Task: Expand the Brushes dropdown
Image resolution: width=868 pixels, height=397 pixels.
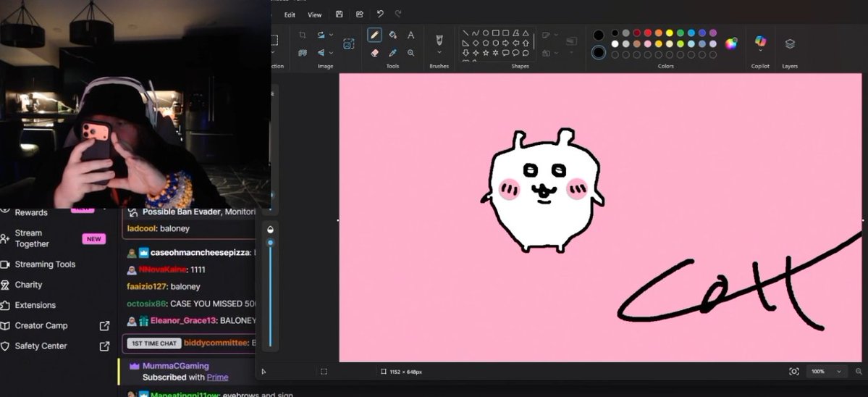Action: pos(439,52)
